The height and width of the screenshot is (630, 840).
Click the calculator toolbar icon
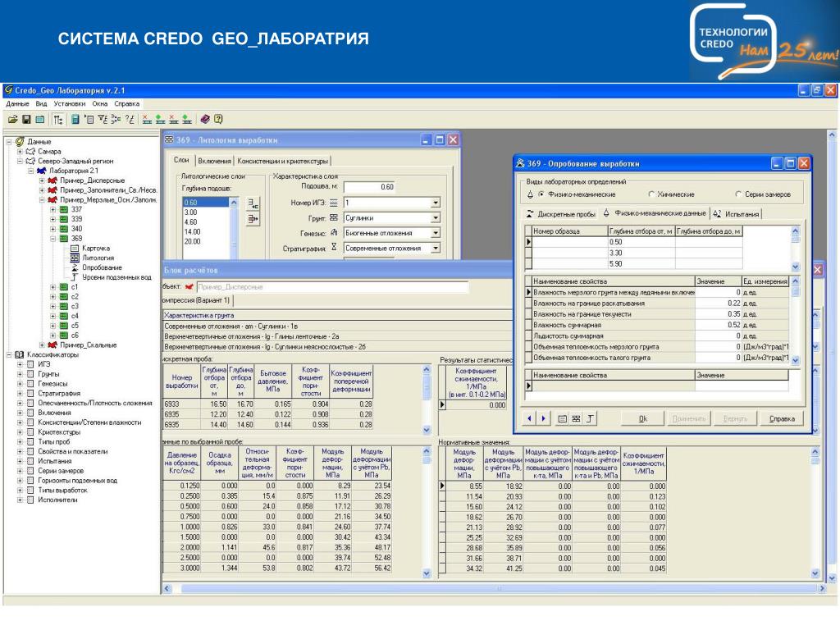coord(75,120)
